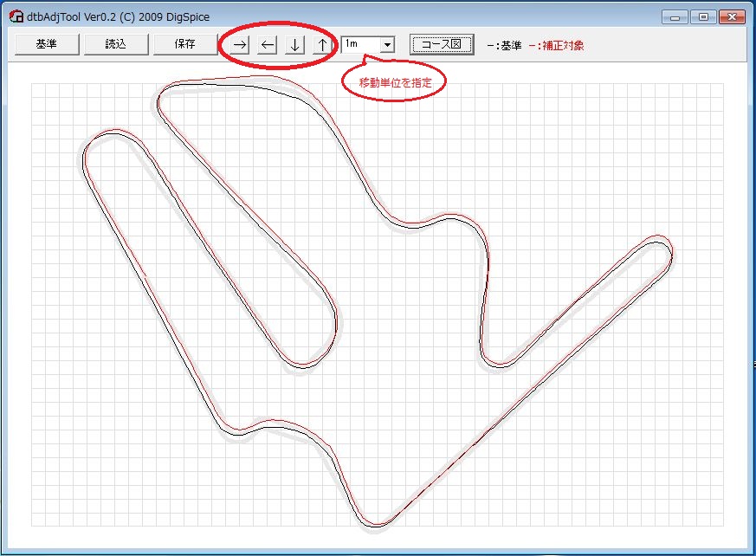Click the move left arrow button
756x556 pixels.
pyautogui.click(x=268, y=45)
